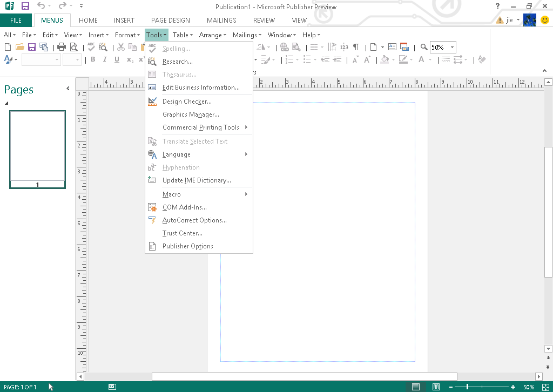Click the Cut scissors icon
The height and width of the screenshot is (392, 553).
pyautogui.click(x=121, y=47)
